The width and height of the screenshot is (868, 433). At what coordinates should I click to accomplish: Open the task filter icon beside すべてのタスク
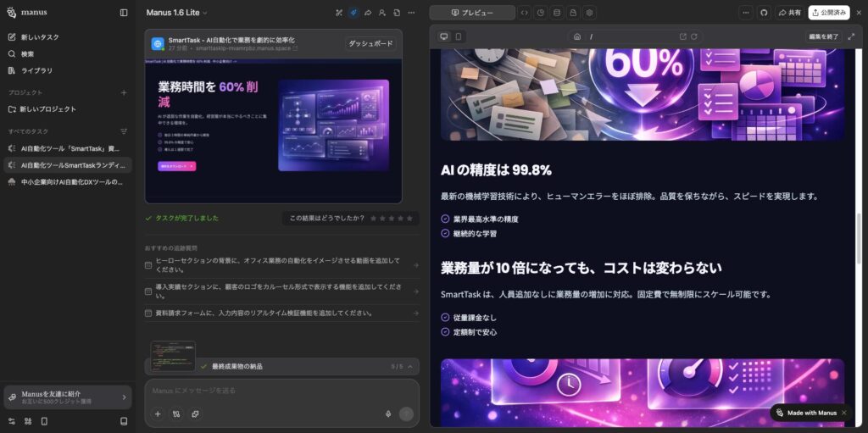pos(124,131)
